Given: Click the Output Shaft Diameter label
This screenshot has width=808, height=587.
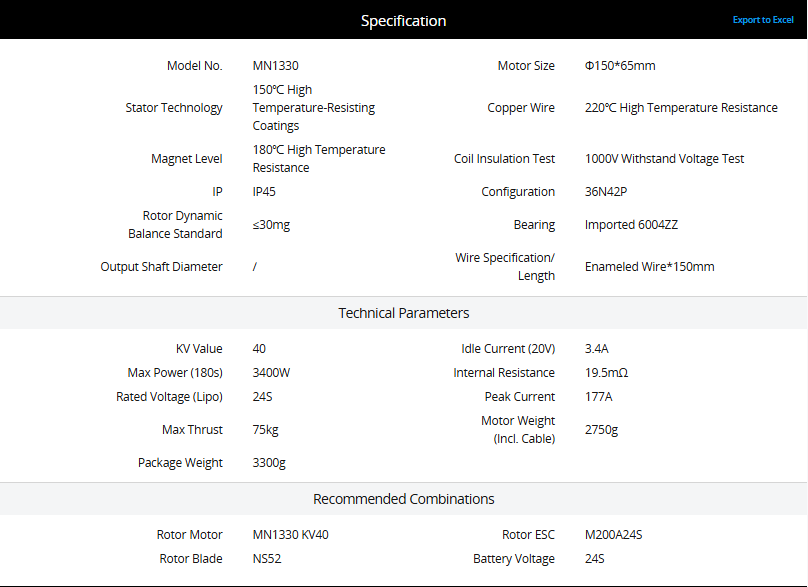Looking at the screenshot, I should coord(161,266).
